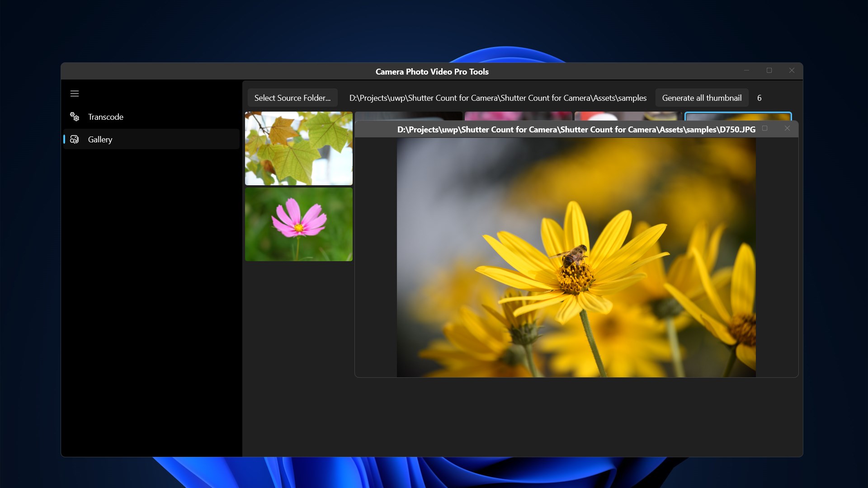Select the Gallery navigation item
This screenshot has width=868, height=488.
[100, 140]
